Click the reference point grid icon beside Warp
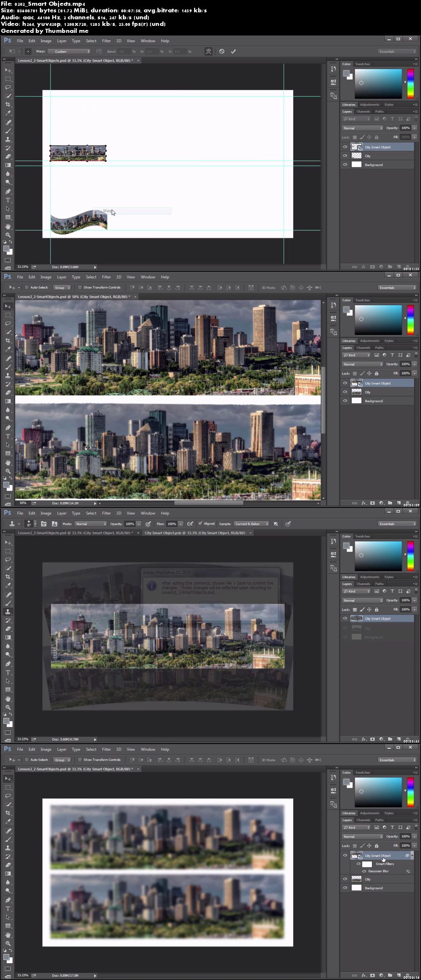The width and height of the screenshot is (421, 980). [28, 51]
